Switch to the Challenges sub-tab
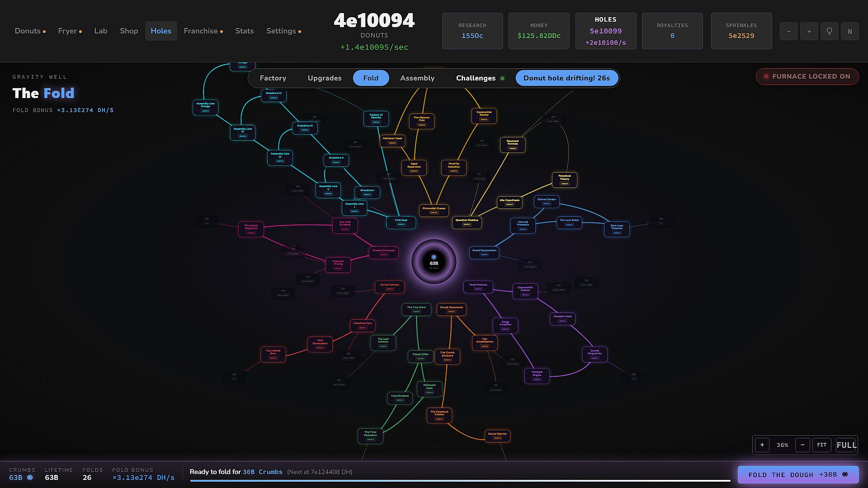868x488 pixels. pos(480,78)
